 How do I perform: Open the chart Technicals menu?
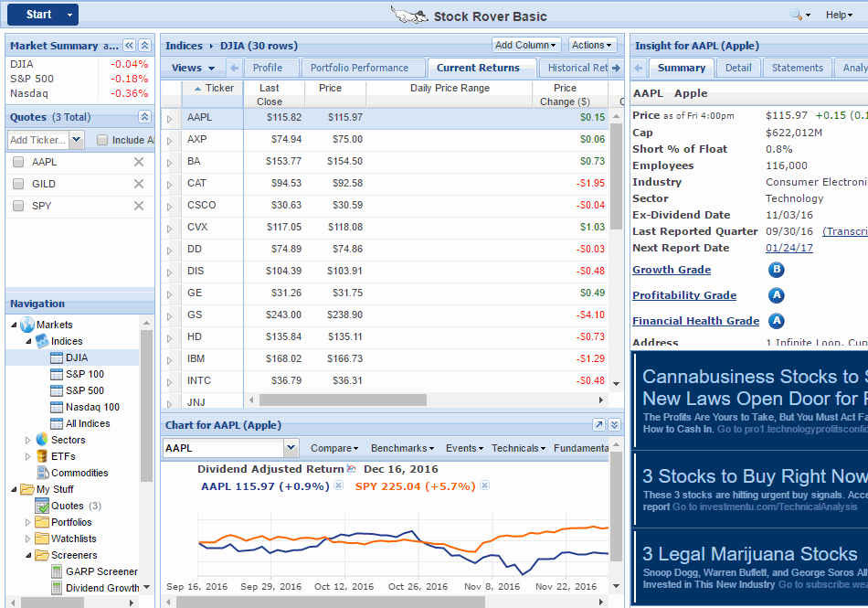click(518, 448)
